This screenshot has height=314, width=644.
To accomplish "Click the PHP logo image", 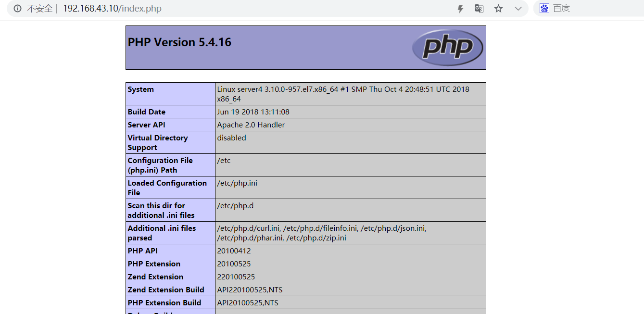I will pos(447,47).
